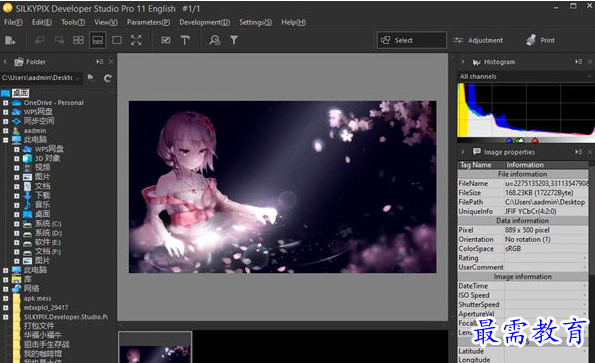
Task: Open the View menu
Action: tap(106, 22)
